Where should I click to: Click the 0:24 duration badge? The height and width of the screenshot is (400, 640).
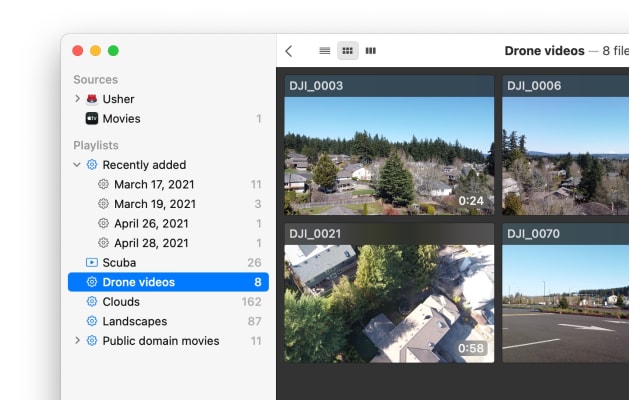click(x=471, y=201)
